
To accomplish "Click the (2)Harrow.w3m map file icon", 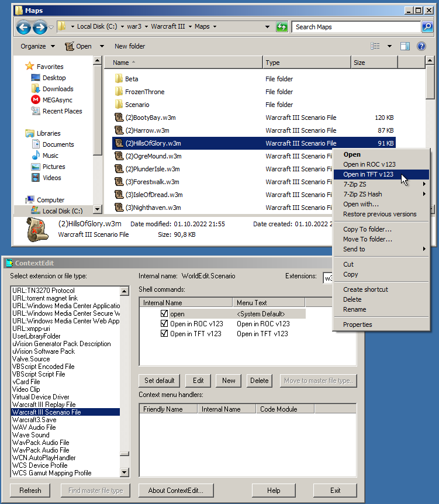I will (x=119, y=130).
